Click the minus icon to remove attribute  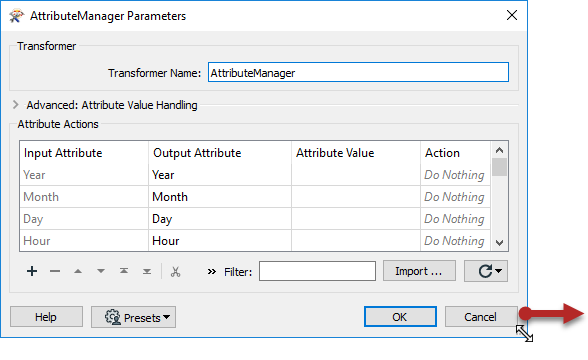55,271
